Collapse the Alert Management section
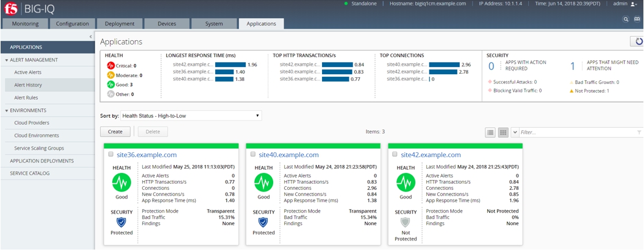The image size is (644, 252). pyautogui.click(x=7, y=60)
